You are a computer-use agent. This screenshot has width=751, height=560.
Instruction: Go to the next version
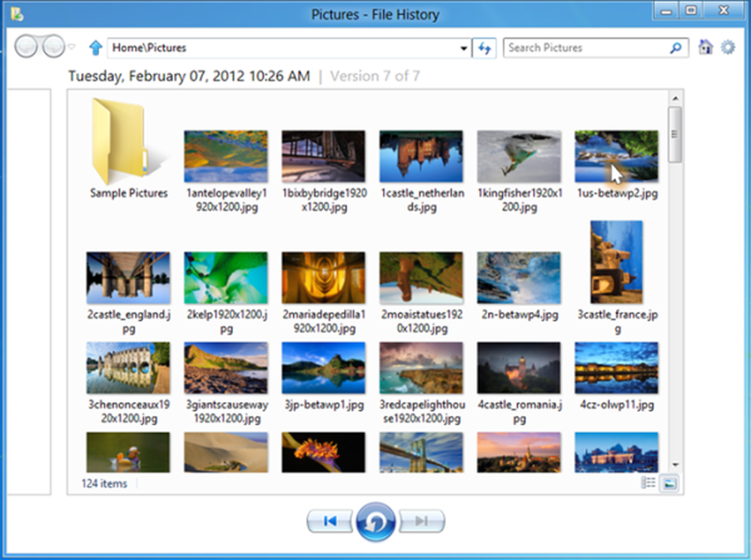421,521
